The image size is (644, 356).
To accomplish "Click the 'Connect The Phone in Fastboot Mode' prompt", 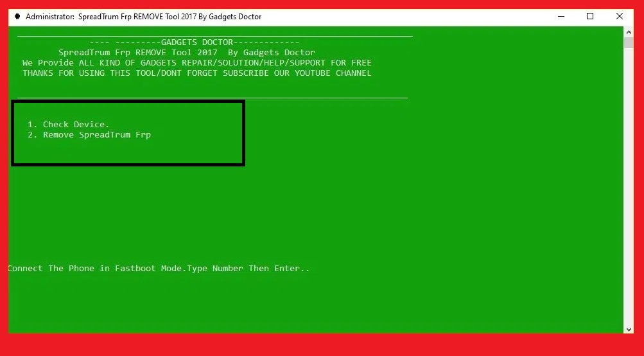I will click(x=159, y=269).
